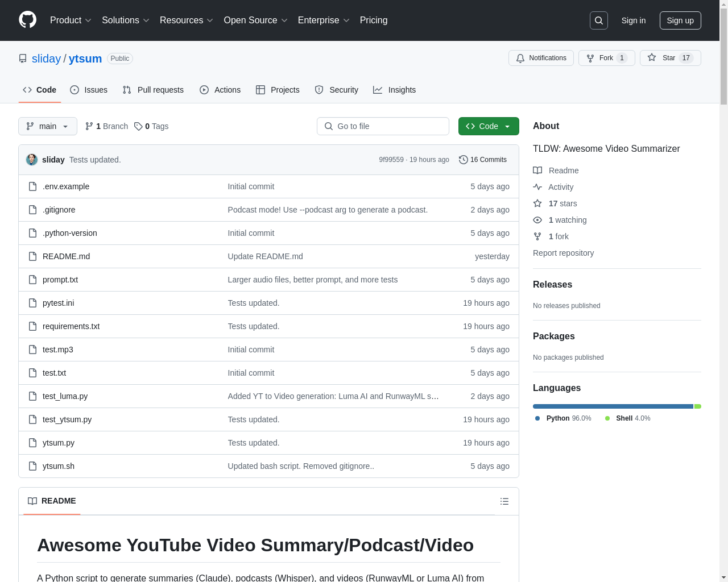The image size is (728, 582).
Task: Open the 'Update README.md' commit message
Action: click(x=265, y=256)
